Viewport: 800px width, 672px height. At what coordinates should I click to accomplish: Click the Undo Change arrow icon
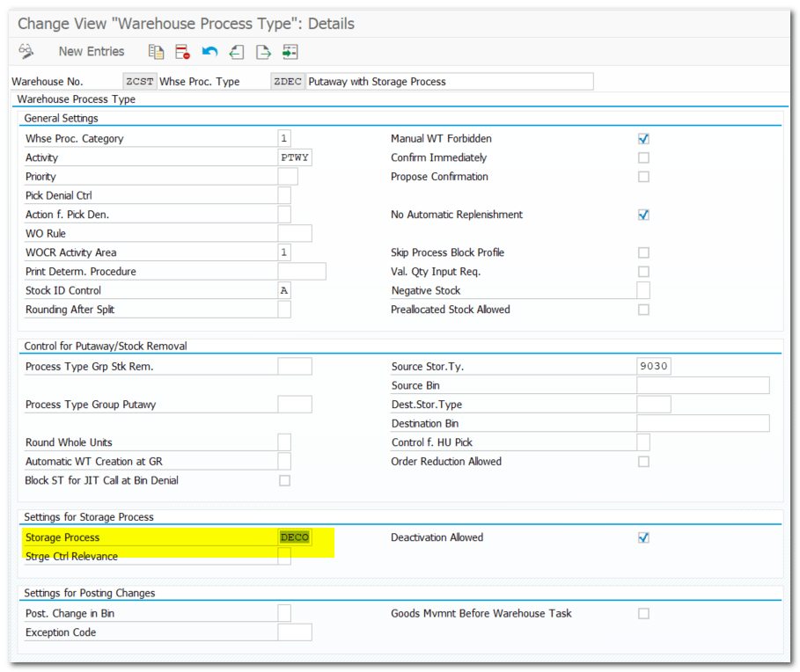point(209,52)
